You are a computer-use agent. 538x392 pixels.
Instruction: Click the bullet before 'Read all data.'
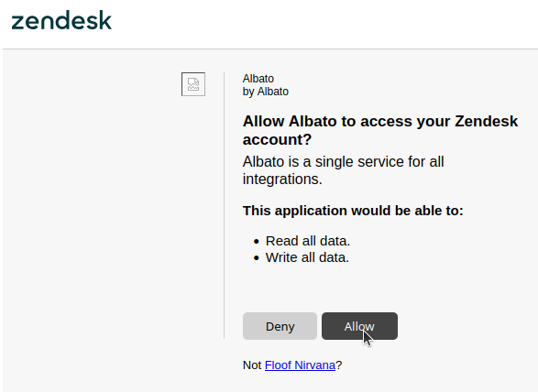[257, 242]
